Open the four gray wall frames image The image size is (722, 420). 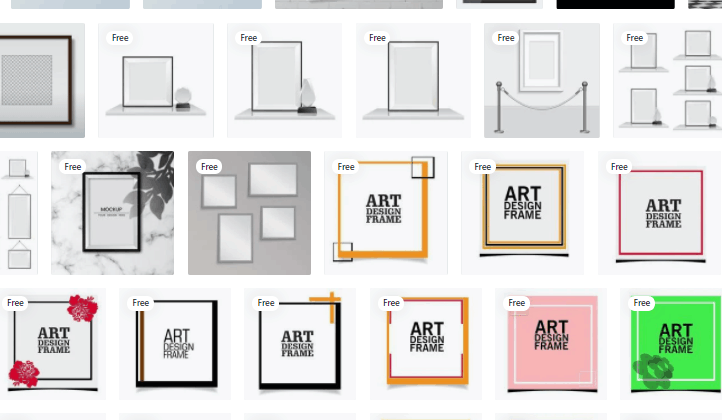pos(250,213)
